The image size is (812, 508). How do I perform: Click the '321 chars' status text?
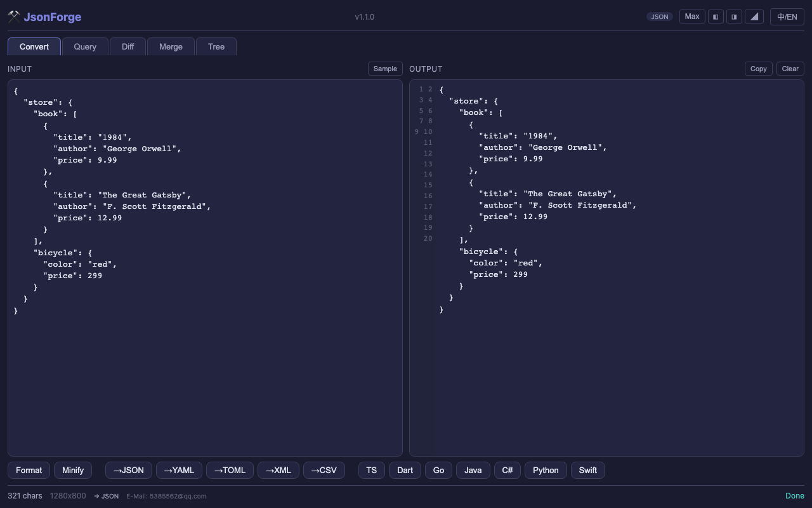click(x=25, y=496)
